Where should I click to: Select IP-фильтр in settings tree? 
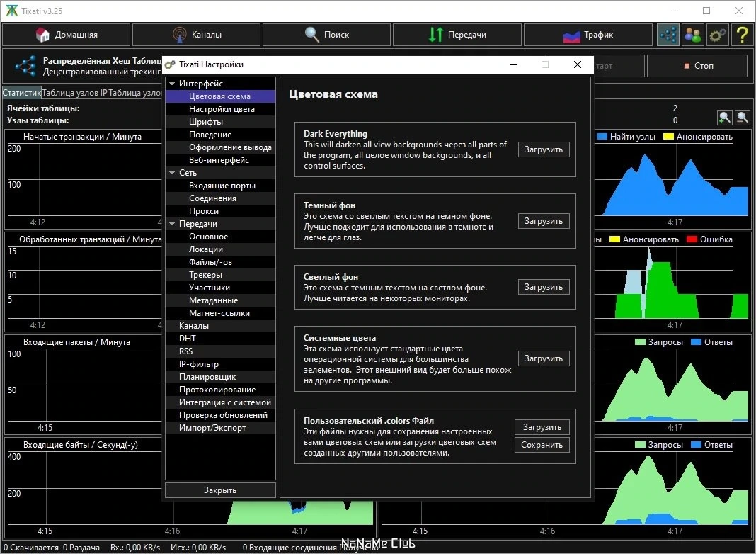(x=220, y=364)
